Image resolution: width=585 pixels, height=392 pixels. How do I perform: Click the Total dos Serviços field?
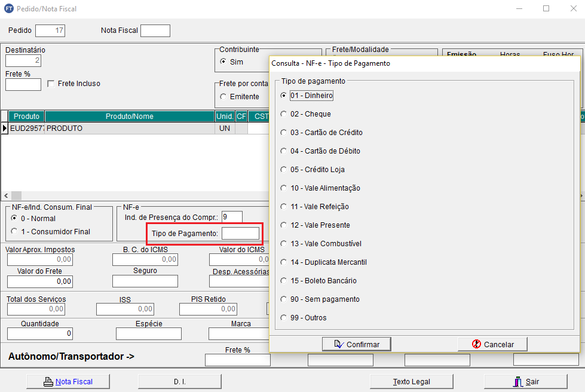point(36,309)
